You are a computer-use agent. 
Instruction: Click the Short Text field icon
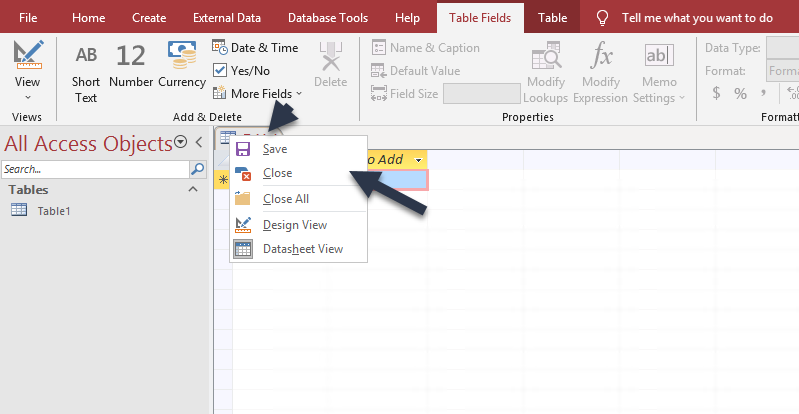point(86,56)
